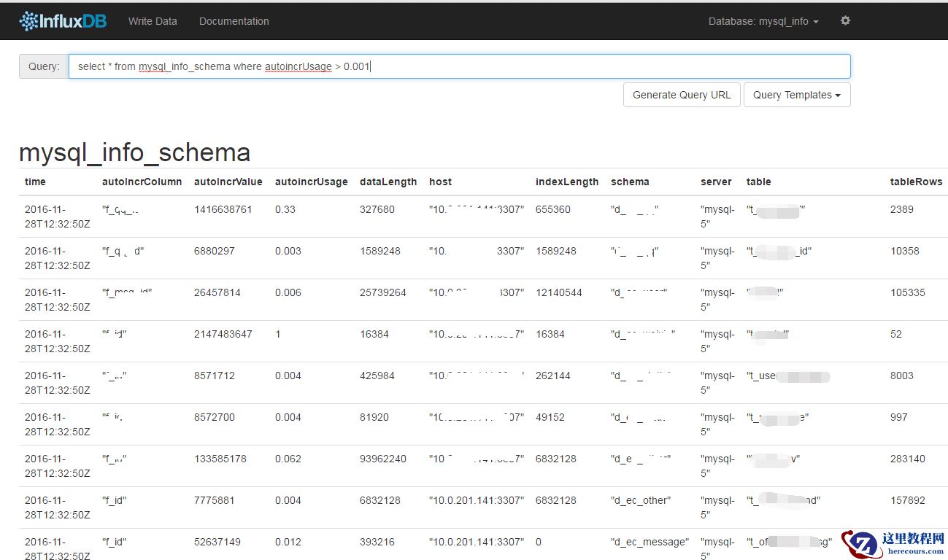Expand the Database: mysql_info dropdown
Image resolution: width=948 pixels, height=560 pixels.
point(763,21)
